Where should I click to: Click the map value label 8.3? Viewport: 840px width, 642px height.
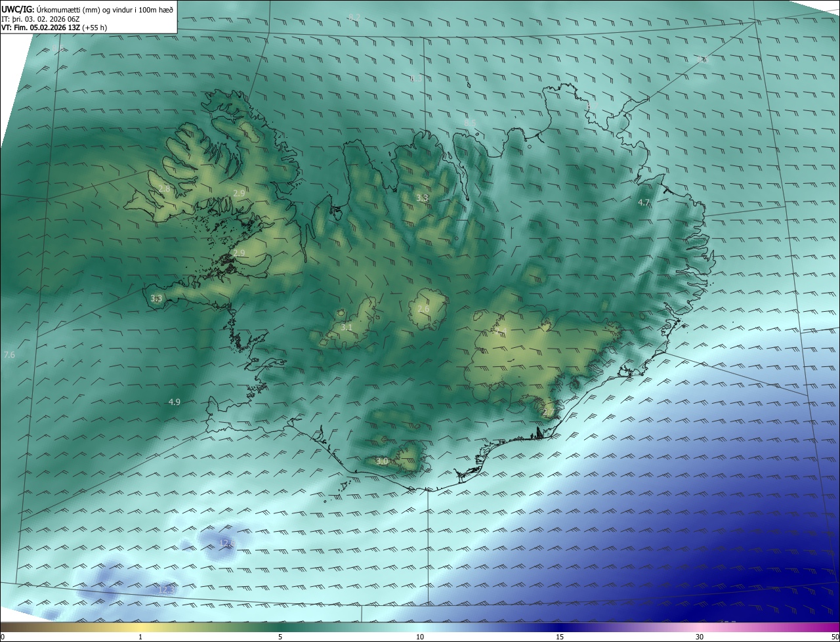pyautogui.click(x=416, y=78)
